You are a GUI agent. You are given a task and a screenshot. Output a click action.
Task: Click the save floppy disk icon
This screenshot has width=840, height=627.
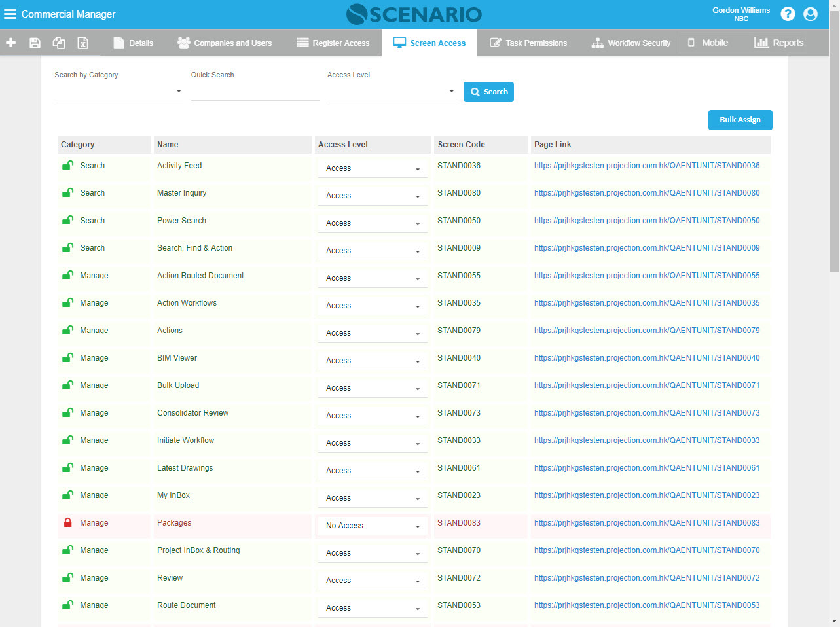35,43
